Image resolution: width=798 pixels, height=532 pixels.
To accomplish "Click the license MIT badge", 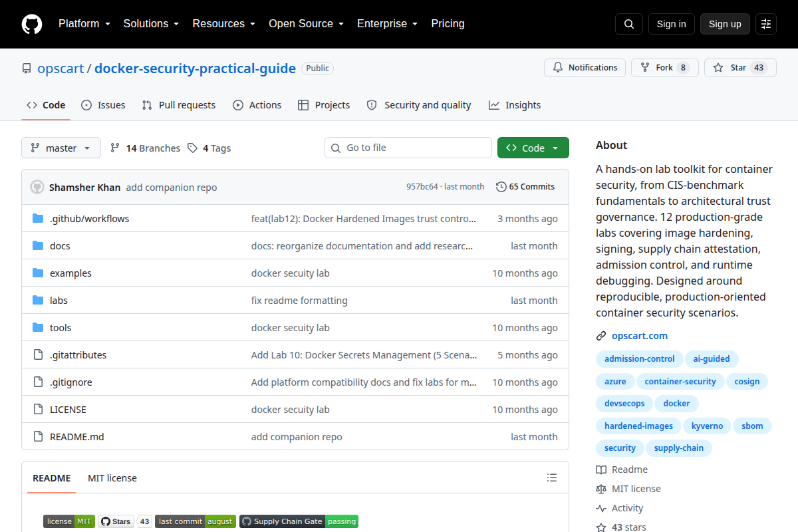I will coord(69,521).
